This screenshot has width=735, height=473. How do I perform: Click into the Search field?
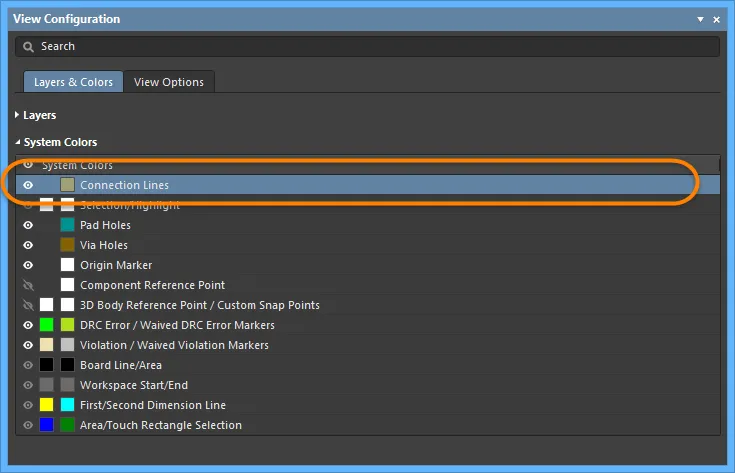click(x=368, y=46)
